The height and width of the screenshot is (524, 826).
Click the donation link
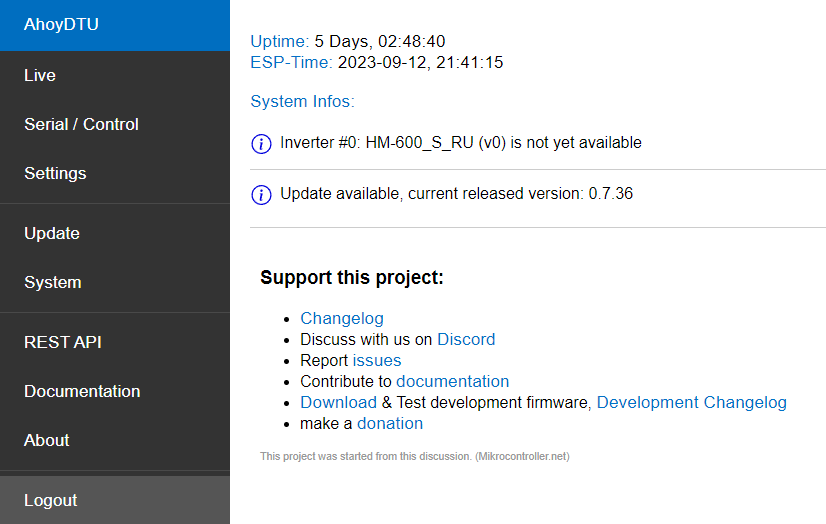tap(390, 423)
